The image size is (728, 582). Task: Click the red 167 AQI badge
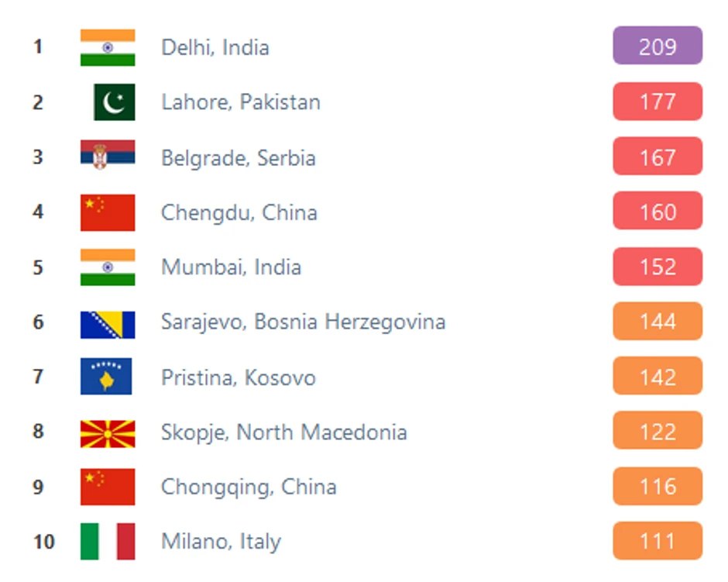coord(658,157)
